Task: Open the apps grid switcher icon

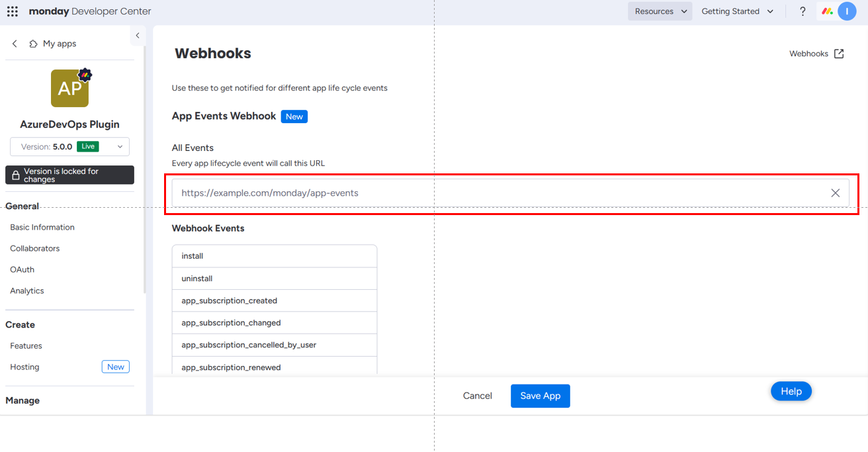Action: point(13,11)
